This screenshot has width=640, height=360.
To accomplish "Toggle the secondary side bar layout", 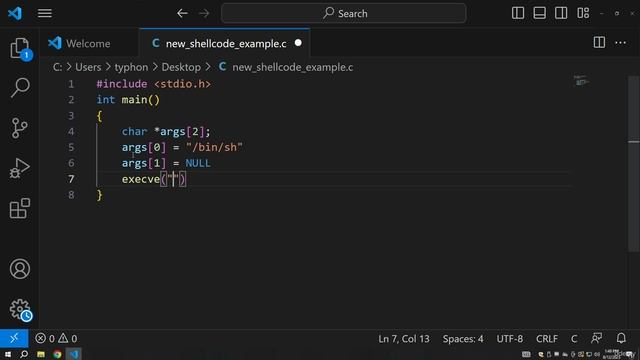I will (561, 13).
